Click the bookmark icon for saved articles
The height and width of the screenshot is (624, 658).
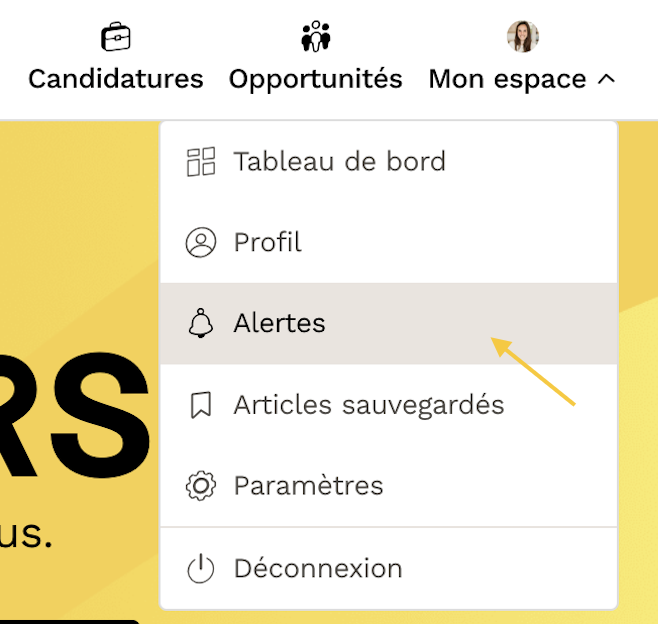coord(201,405)
